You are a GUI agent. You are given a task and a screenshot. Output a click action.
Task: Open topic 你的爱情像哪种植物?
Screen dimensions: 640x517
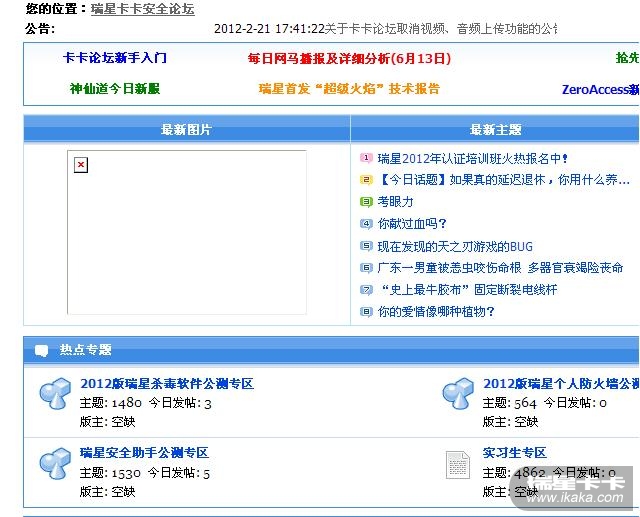coord(436,312)
